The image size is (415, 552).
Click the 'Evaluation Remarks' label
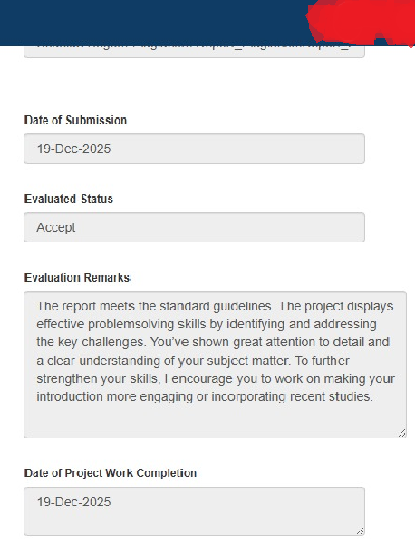(x=77, y=278)
